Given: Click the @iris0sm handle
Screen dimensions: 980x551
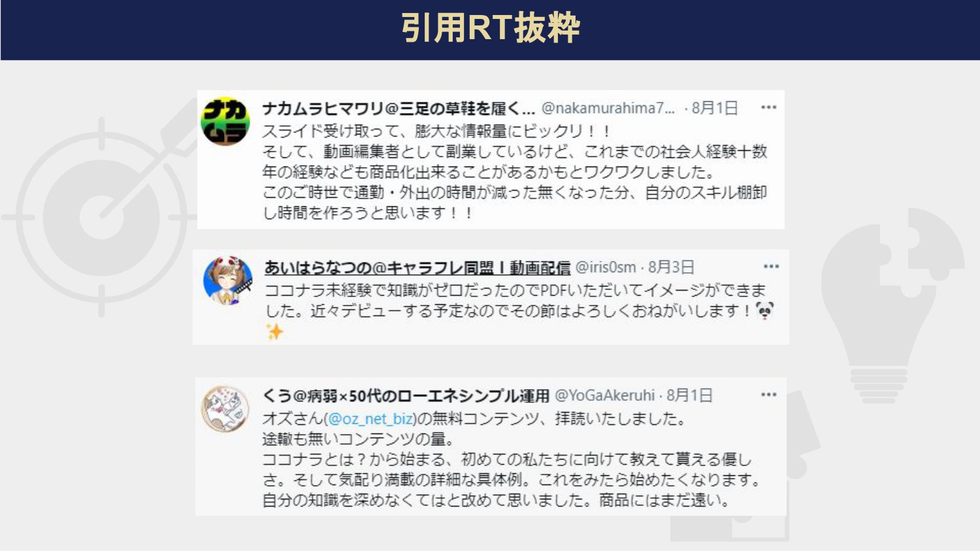Looking at the screenshot, I should [x=606, y=267].
